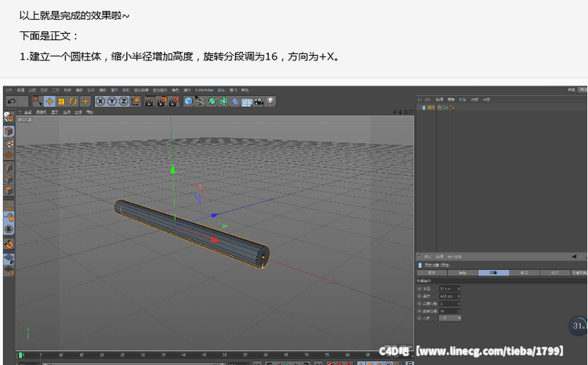Switch to Edges mode

tap(9, 179)
